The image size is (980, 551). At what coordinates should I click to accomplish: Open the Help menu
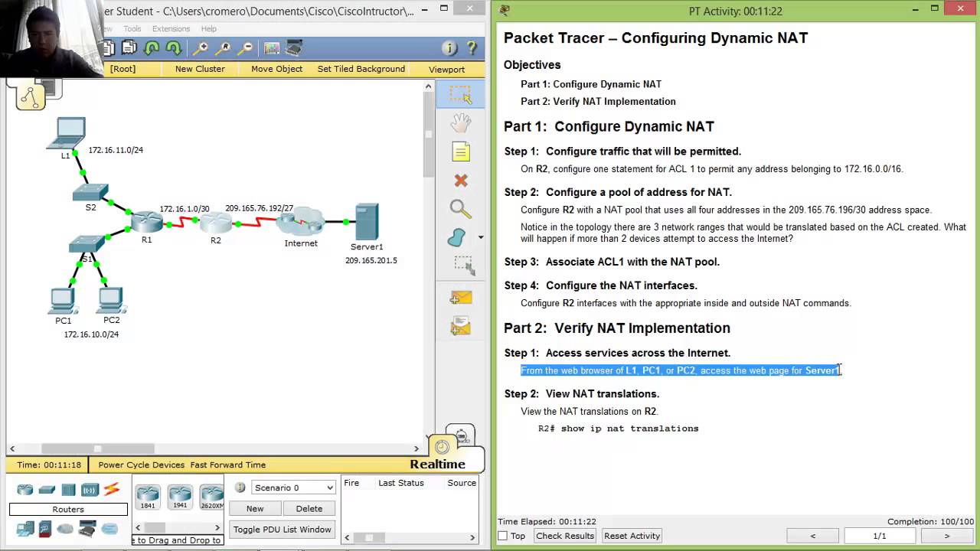click(x=208, y=29)
